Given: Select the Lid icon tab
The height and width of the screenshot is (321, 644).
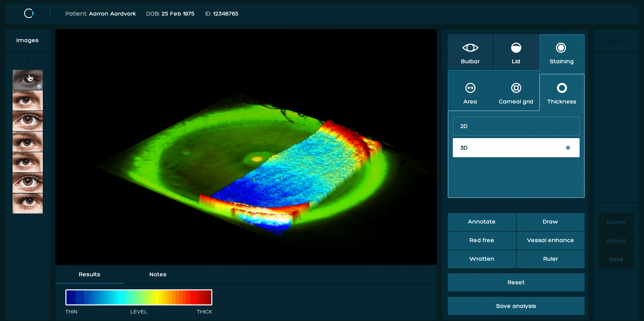Looking at the screenshot, I should (x=516, y=52).
